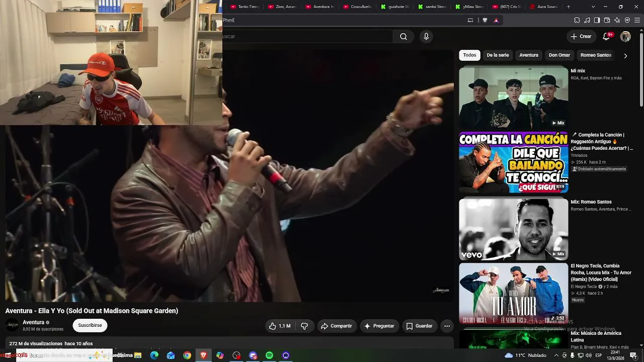The image size is (644, 362).
Task: Open Brave extensions puzzle icon
Action: (x=577, y=20)
